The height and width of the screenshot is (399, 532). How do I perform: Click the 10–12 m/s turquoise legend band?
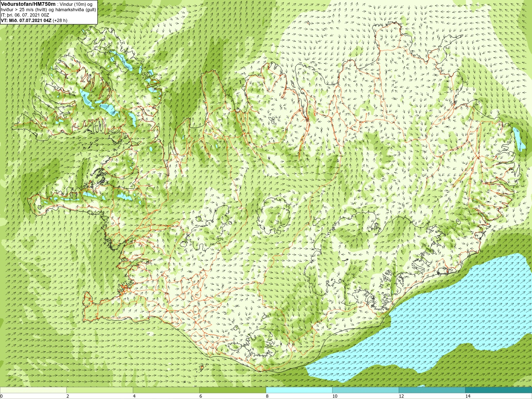(366, 390)
